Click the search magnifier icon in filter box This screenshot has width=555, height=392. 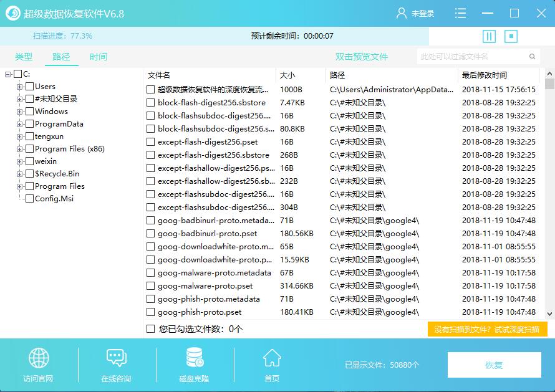tap(532, 57)
